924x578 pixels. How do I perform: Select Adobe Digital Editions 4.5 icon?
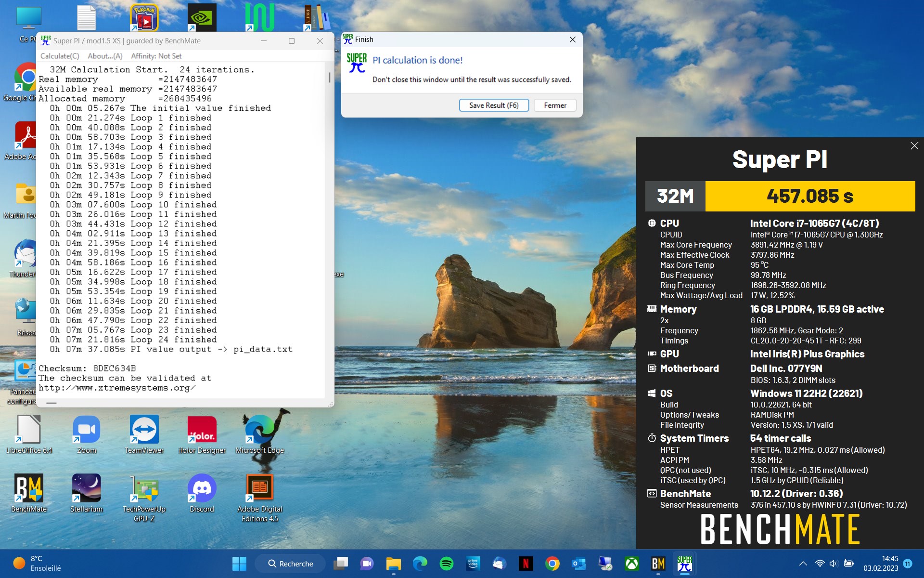pos(260,498)
